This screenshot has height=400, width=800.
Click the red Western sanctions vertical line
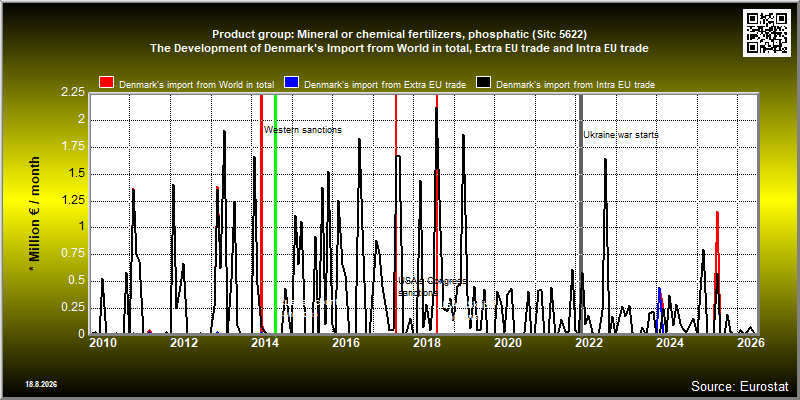pyautogui.click(x=261, y=213)
